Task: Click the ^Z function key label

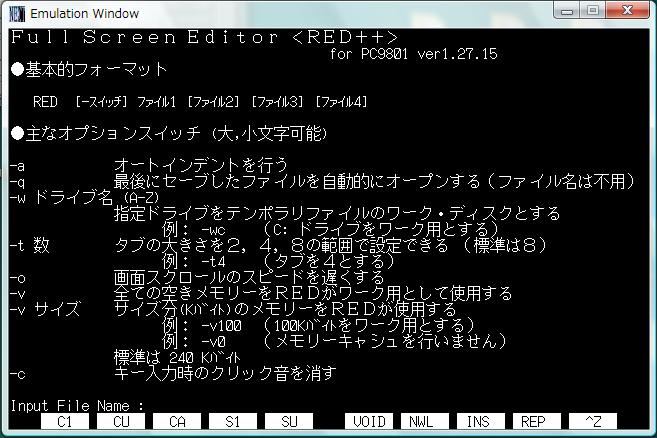Action: coord(592,421)
